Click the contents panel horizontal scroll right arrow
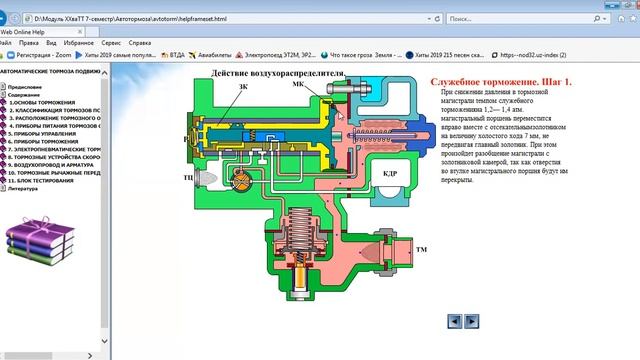 coord(90,356)
